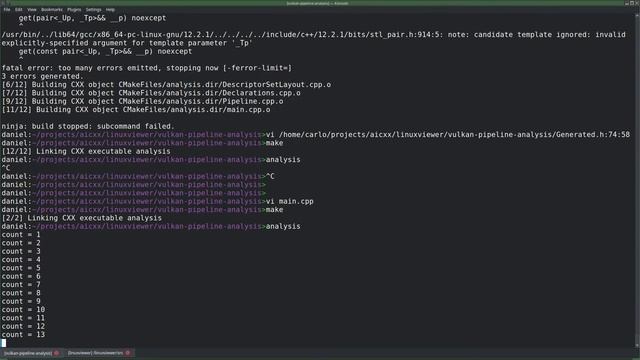Click 'get(const pair<_Up, _Tp>&& __p) noexcept' line
Image resolution: width=640 pixels, height=360 pixels.
tap(105, 51)
